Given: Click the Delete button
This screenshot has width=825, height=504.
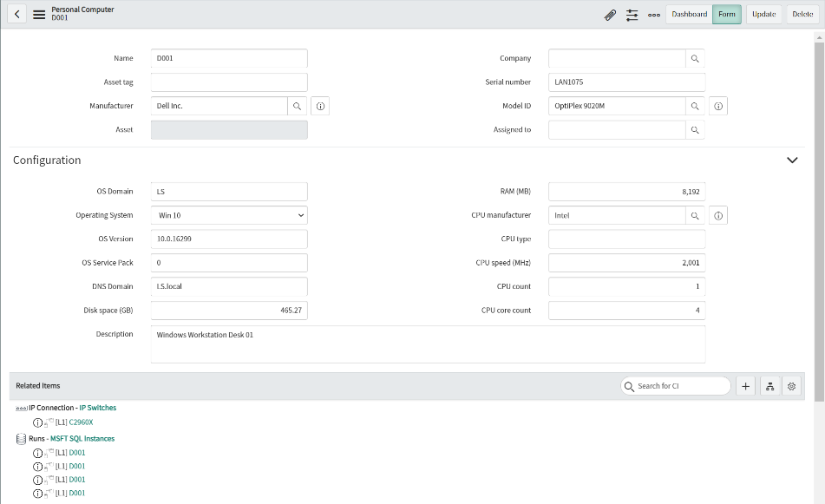Looking at the screenshot, I should point(802,15).
